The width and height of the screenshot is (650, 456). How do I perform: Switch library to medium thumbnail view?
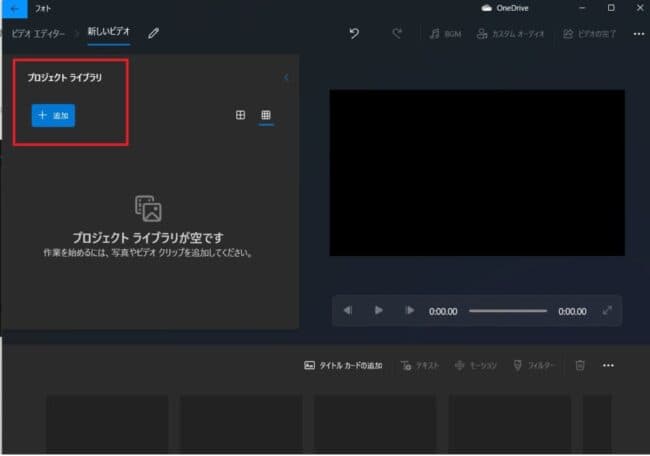point(240,115)
